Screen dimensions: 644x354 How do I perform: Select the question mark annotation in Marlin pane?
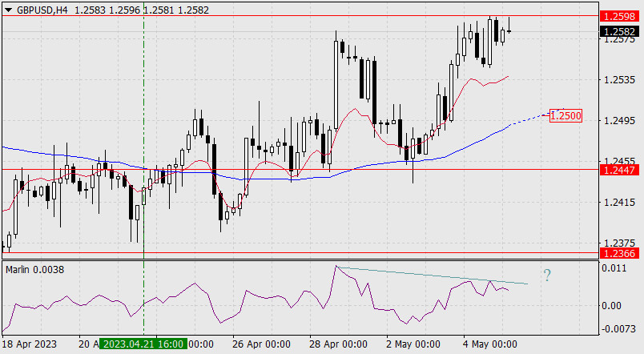pyautogui.click(x=547, y=275)
